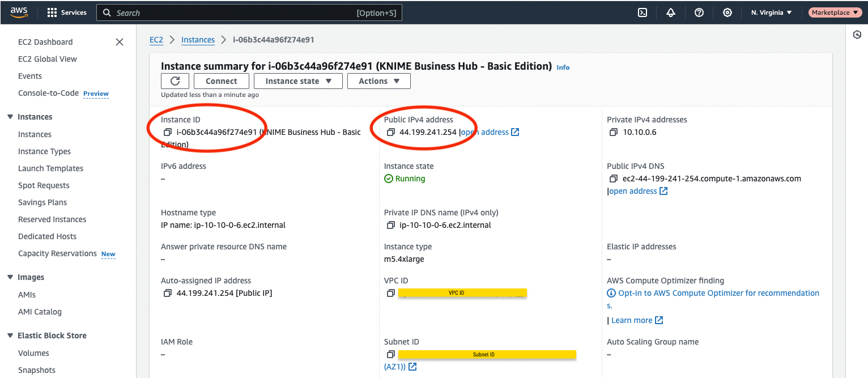Open the N. Virginia region selector
The image size is (868, 378).
tap(771, 12)
